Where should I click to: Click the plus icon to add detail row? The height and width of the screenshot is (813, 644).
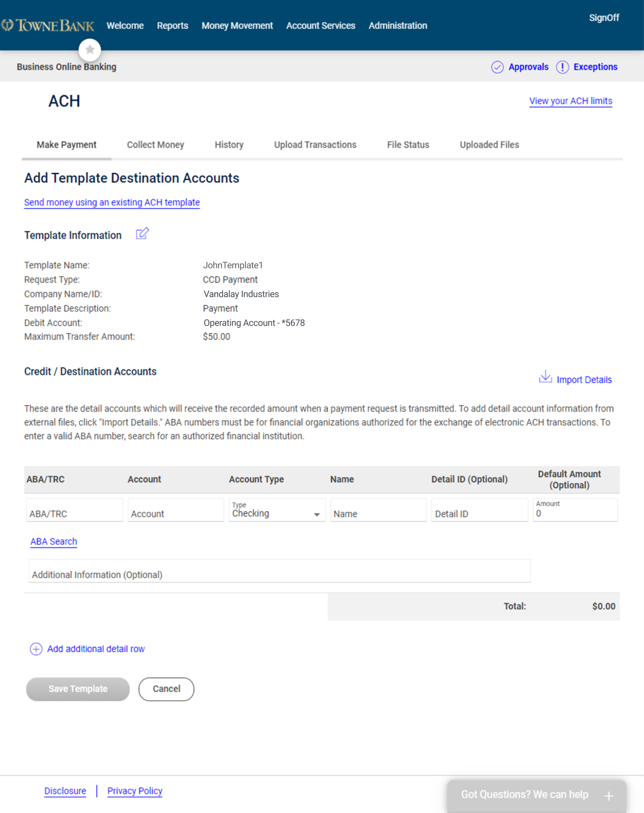(36, 649)
